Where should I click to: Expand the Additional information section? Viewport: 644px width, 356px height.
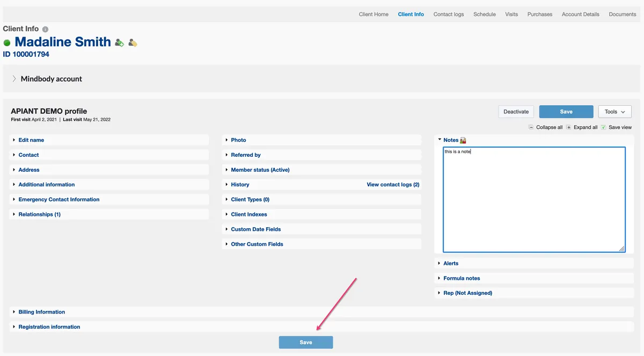(109, 185)
